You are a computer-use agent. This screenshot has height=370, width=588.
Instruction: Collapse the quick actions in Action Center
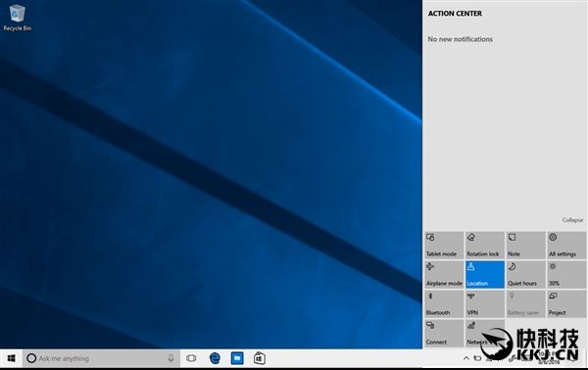pos(572,220)
